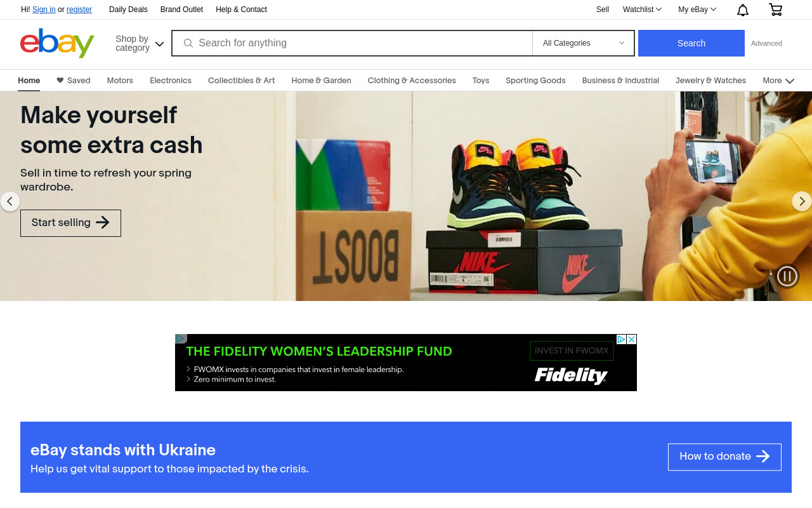Open the shopping cart icon

click(775, 10)
